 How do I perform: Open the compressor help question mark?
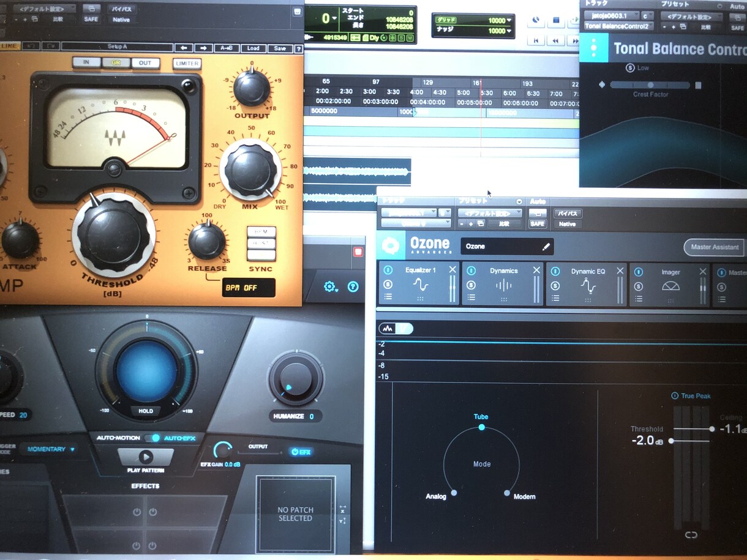pos(299,48)
